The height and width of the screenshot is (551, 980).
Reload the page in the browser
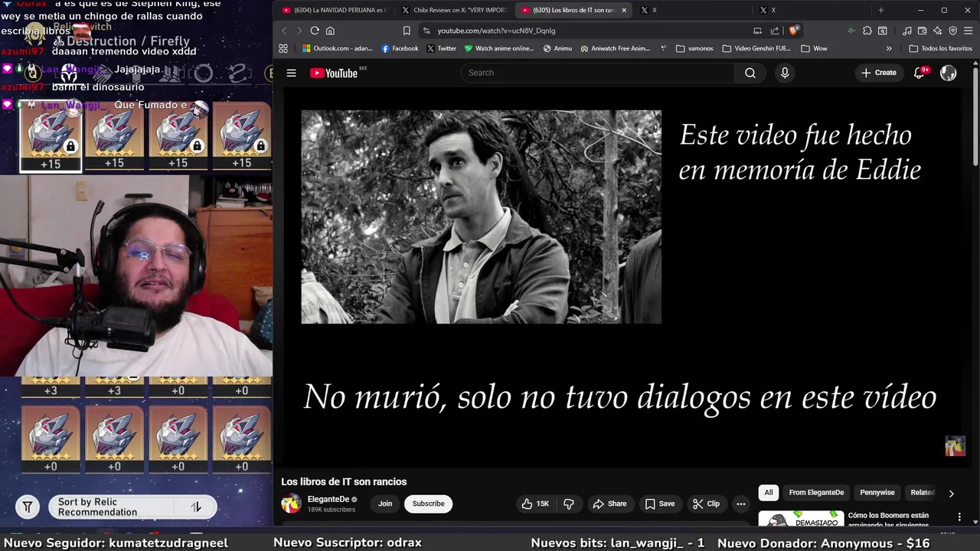tap(315, 31)
